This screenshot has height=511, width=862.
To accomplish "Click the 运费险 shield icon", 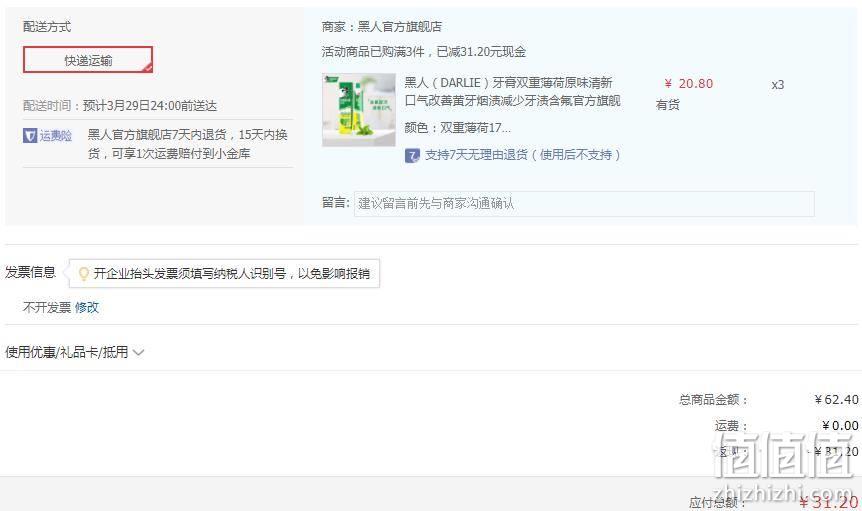I will click(30, 135).
